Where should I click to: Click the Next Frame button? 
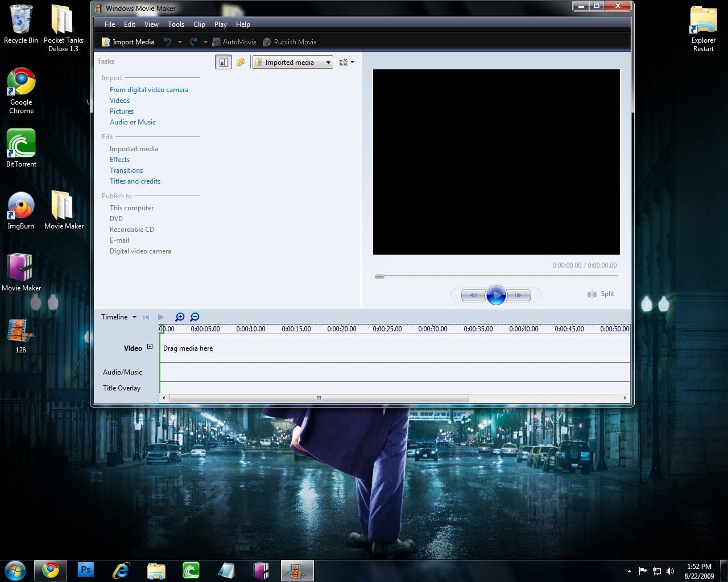[518, 295]
